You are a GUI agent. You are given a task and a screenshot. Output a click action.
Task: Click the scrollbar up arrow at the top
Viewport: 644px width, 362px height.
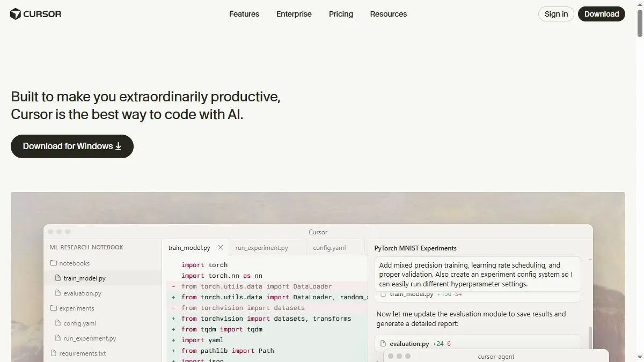tap(640, 4)
